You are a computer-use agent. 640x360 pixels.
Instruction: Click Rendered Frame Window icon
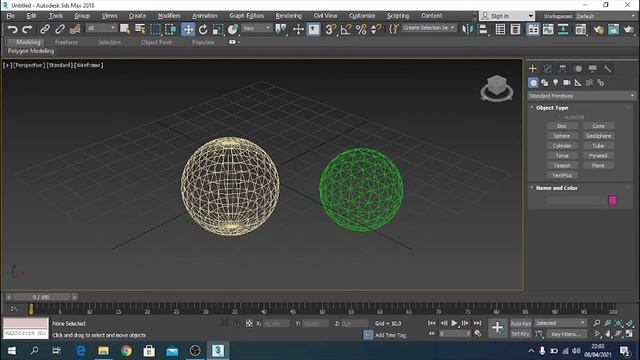tap(613, 29)
